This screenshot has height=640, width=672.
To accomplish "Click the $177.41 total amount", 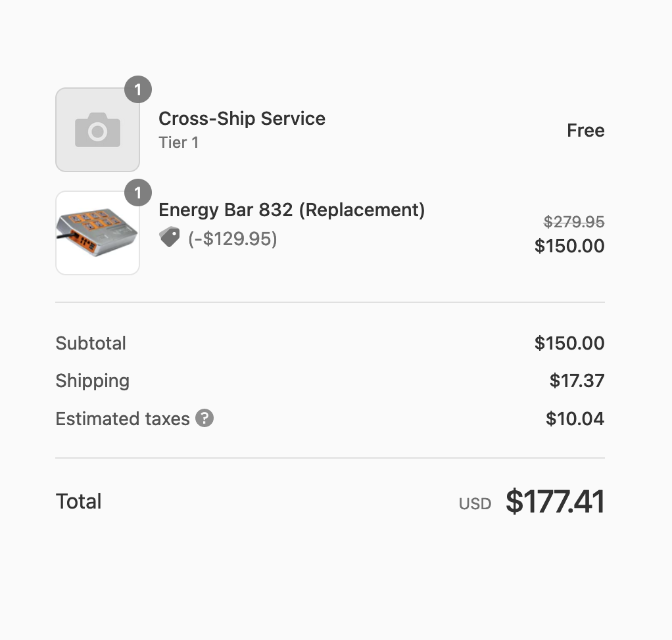I will 555,502.
